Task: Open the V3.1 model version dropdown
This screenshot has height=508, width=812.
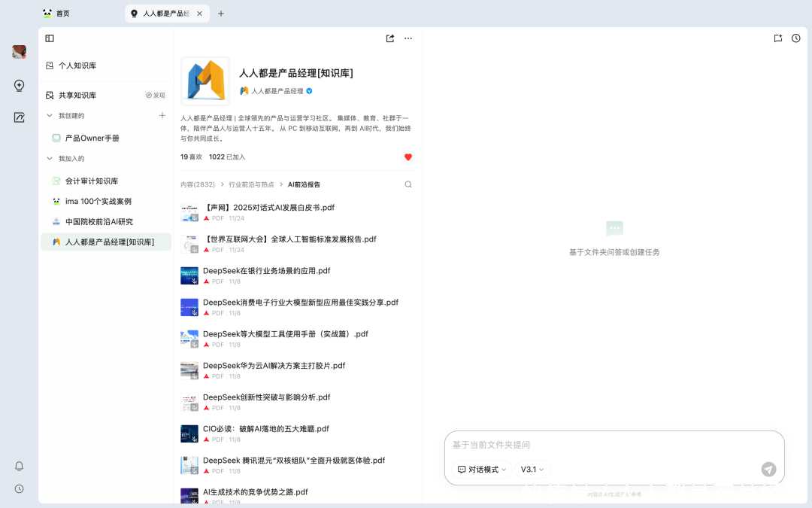Action: point(532,470)
